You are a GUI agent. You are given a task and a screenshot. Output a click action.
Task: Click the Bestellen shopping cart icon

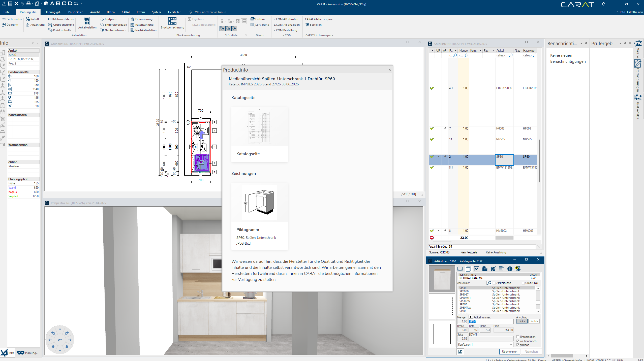[x=307, y=25]
